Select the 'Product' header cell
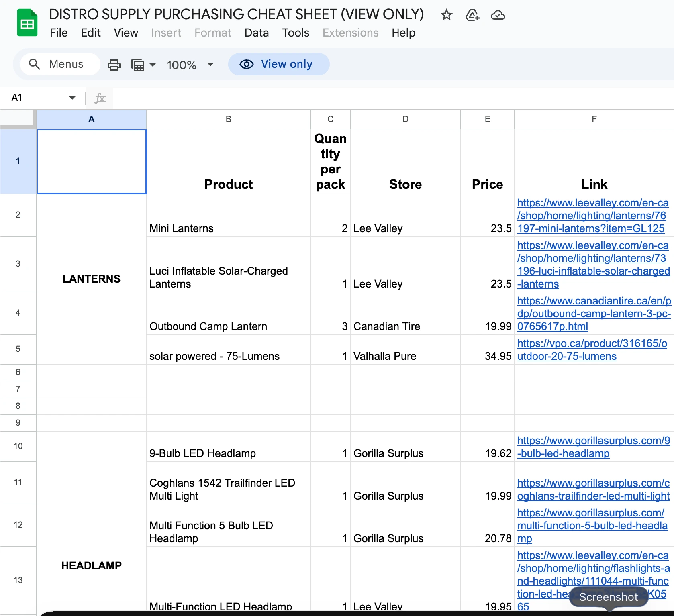This screenshot has height=616, width=674. click(229, 162)
